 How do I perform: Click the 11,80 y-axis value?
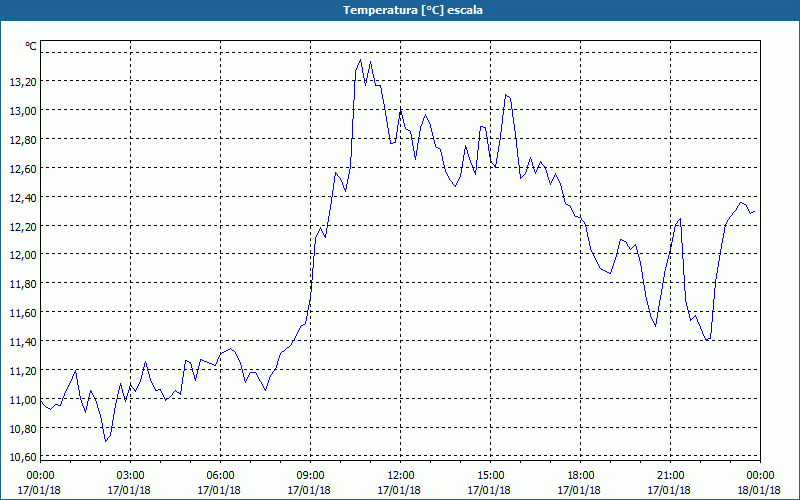[x=23, y=284]
